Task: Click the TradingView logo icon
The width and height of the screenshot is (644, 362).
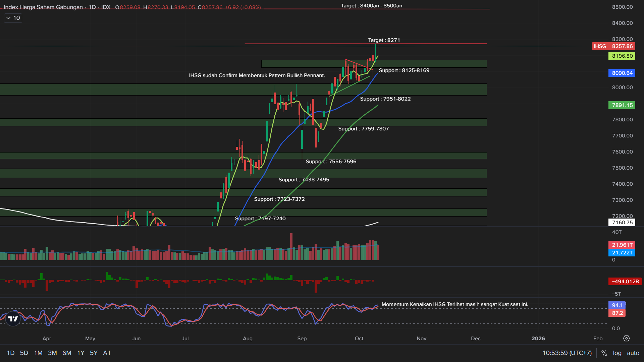Action: (13, 319)
